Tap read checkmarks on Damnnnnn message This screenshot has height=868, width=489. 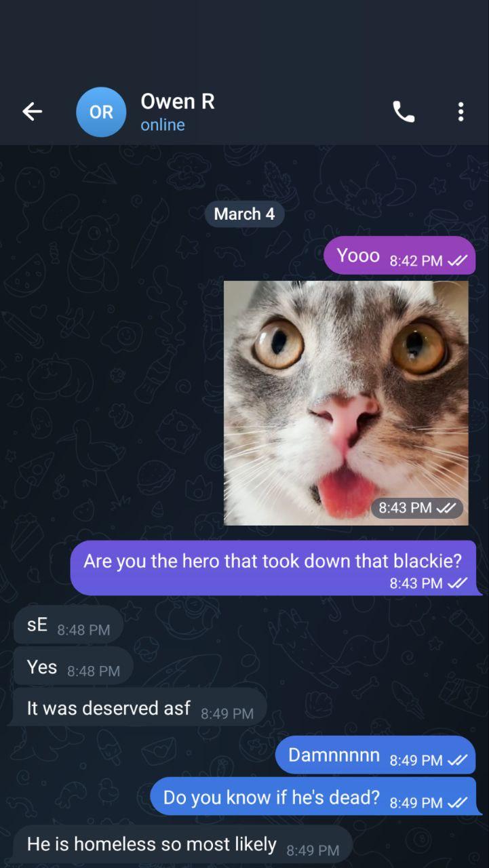[458, 760]
